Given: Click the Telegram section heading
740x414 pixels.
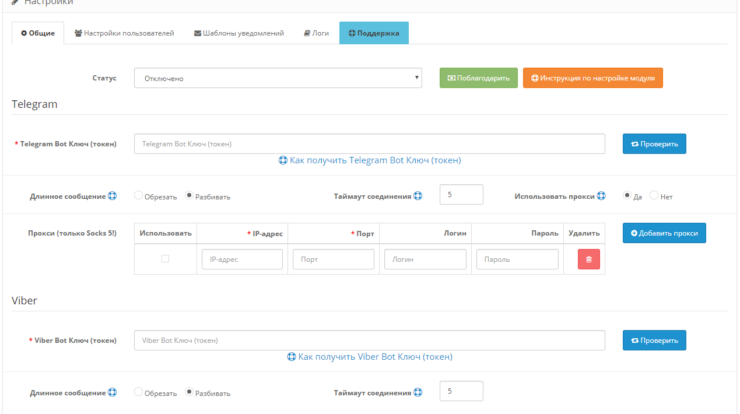Looking at the screenshot, I should click(x=34, y=104).
